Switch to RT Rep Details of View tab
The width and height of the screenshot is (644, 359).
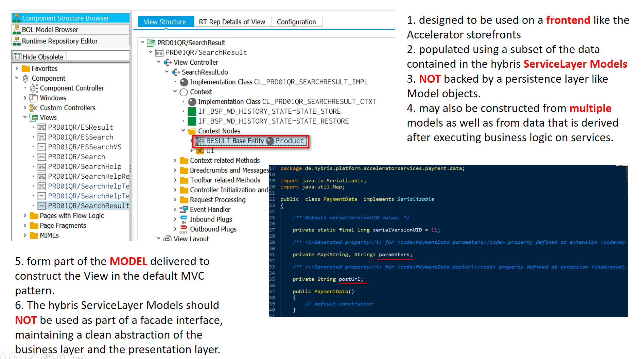click(x=232, y=22)
